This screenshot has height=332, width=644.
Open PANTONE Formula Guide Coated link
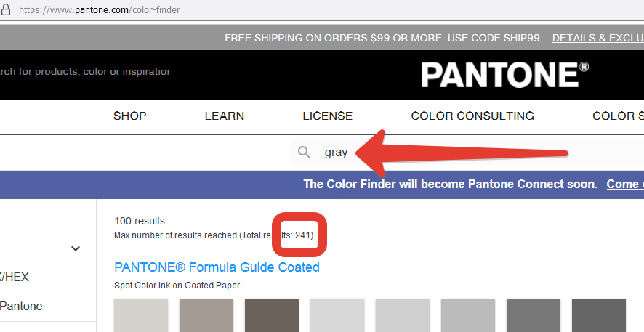tap(217, 267)
